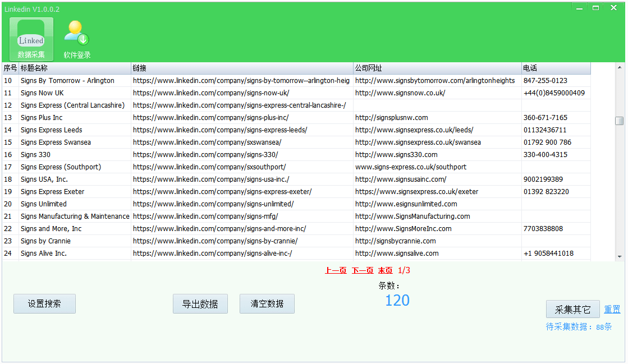
Task: Go to previous page via 上一页
Action: 336,270
